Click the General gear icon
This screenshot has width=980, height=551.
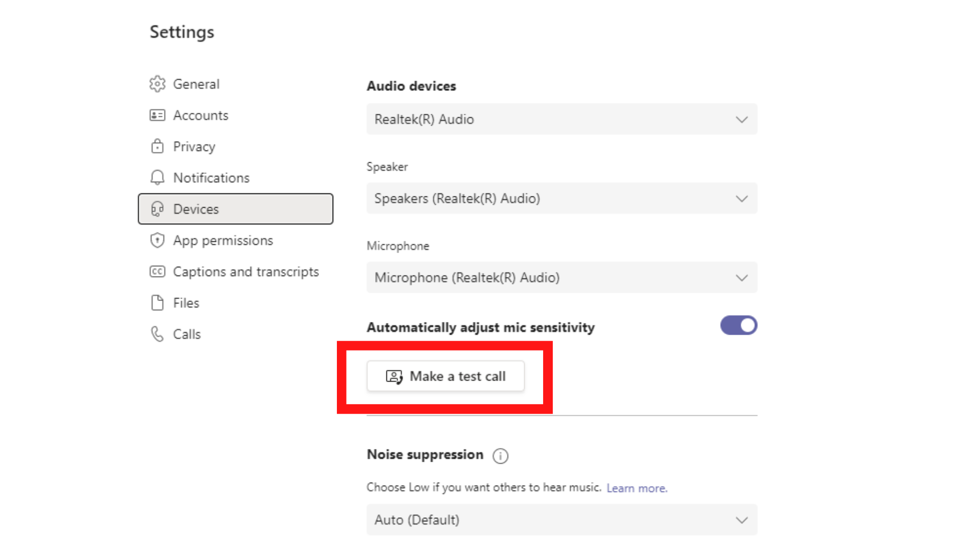click(157, 84)
